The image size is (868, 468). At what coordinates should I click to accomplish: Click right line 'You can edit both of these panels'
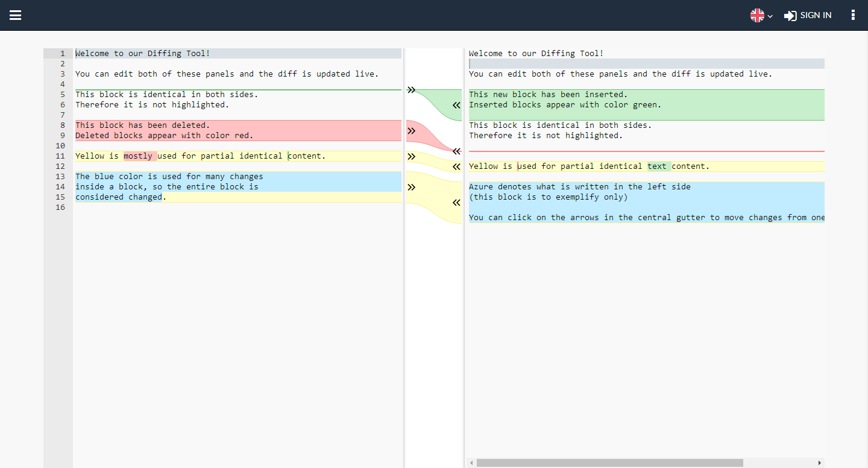620,74
